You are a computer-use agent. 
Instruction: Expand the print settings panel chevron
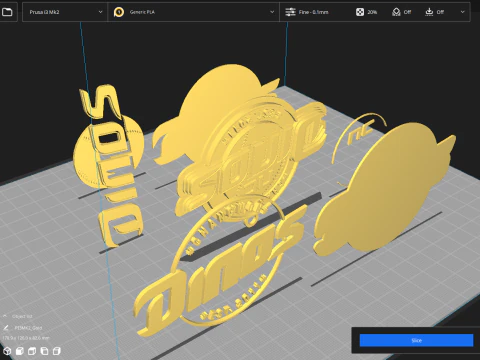point(462,12)
